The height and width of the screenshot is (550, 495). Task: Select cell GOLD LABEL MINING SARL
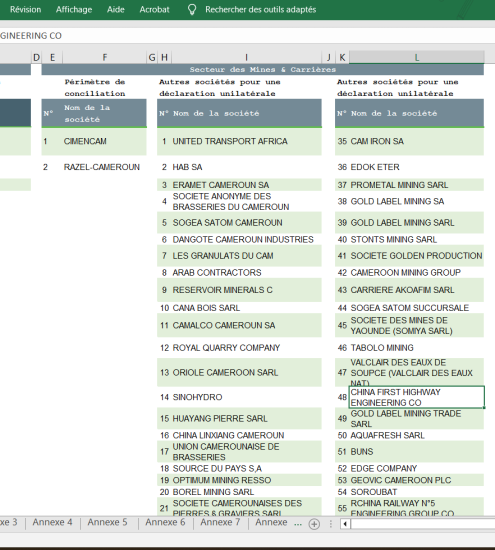point(417,223)
